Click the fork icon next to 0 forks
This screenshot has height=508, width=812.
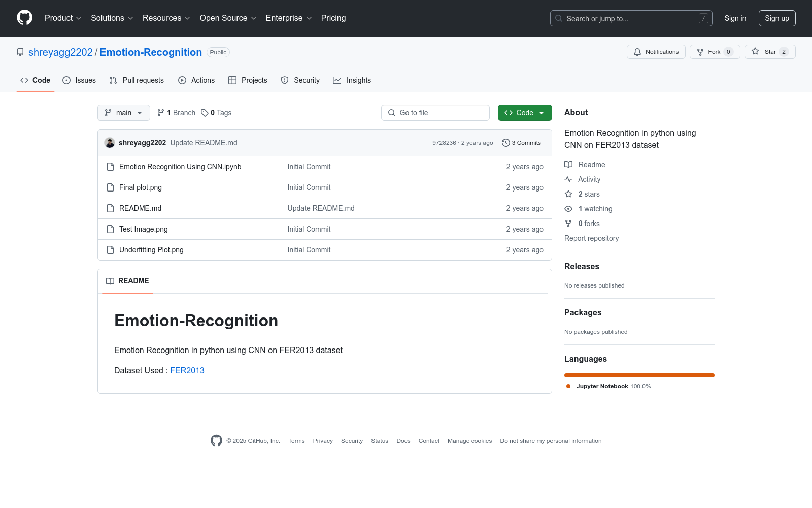point(568,224)
